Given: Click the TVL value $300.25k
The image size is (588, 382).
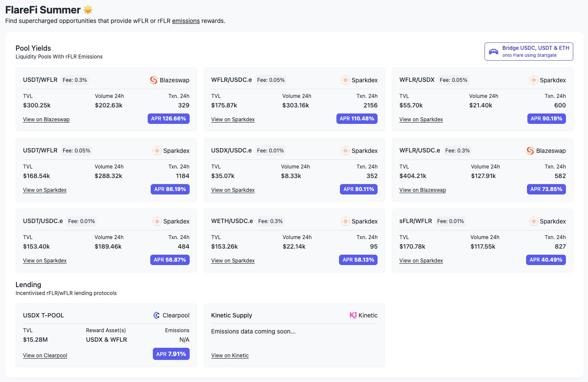Looking at the screenshot, I should pyautogui.click(x=36, y=105).
